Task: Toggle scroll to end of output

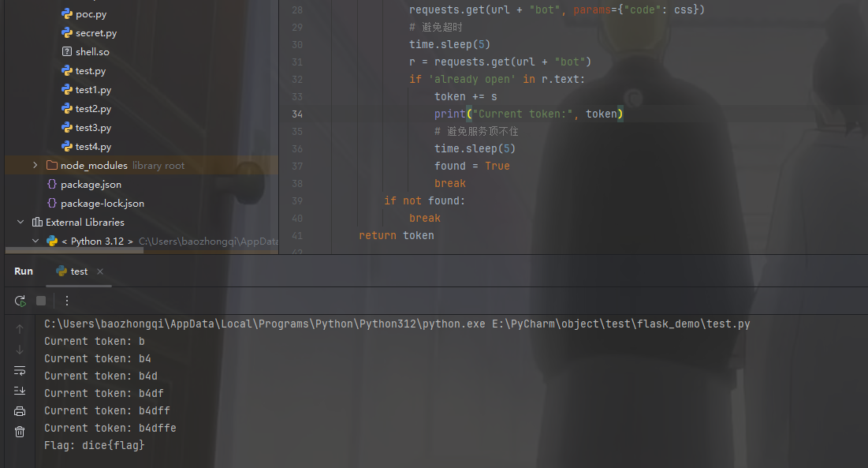Action: (20, 391)
